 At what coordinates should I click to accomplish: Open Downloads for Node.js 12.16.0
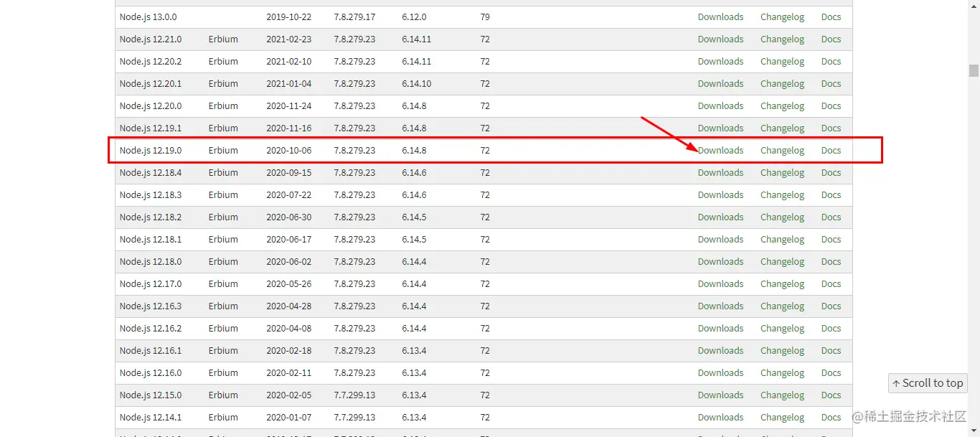pos(720,373)
